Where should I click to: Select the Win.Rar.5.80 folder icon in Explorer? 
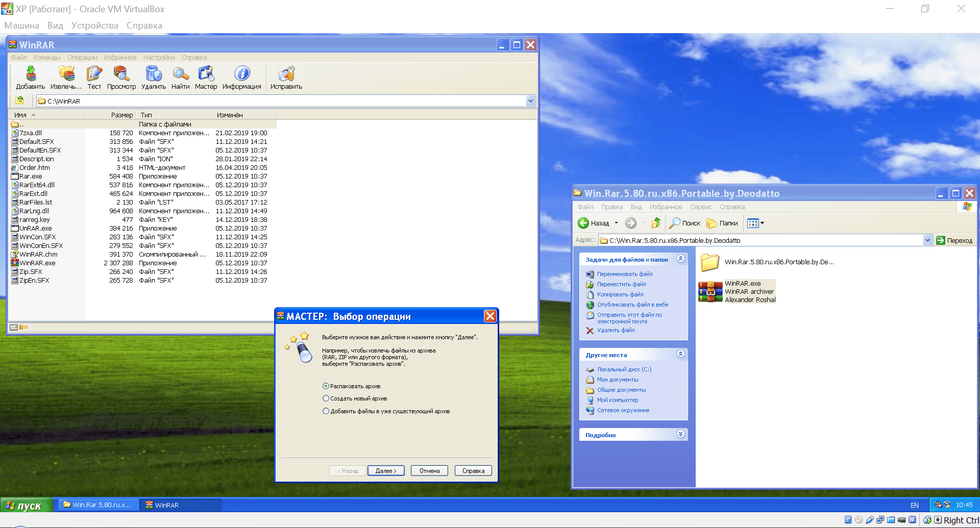710,262
